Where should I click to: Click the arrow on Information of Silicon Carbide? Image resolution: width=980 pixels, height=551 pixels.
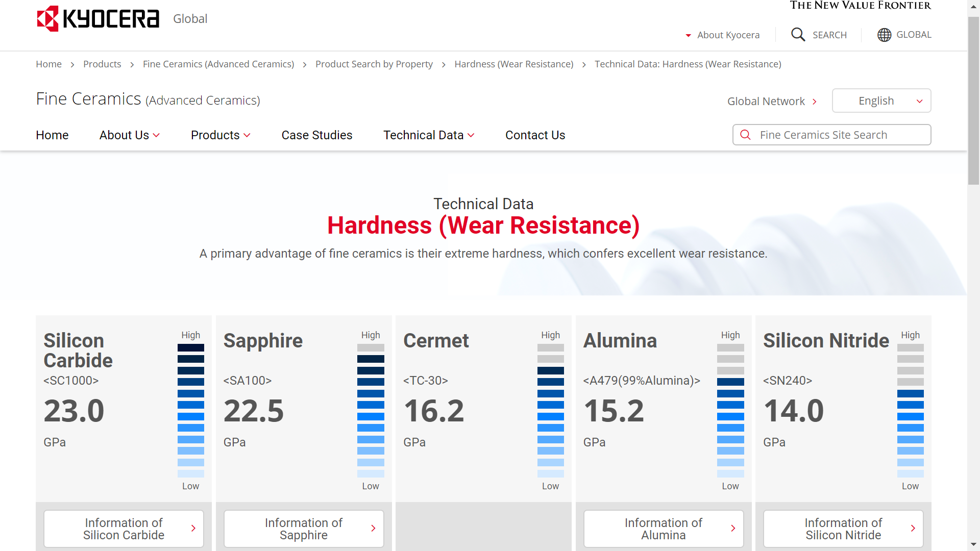click(x=193, y=529)
